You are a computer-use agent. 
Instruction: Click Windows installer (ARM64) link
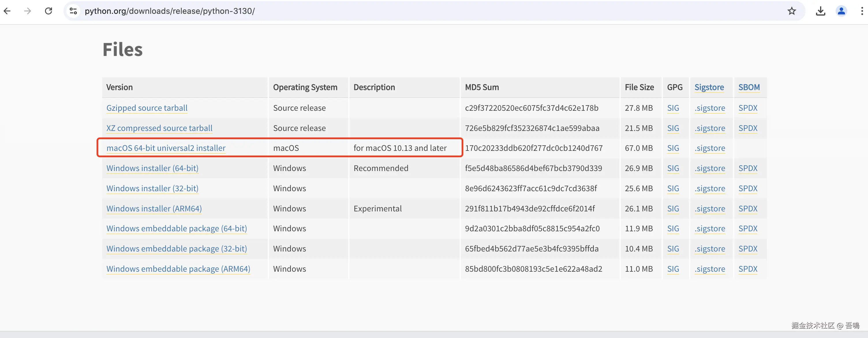154,209
